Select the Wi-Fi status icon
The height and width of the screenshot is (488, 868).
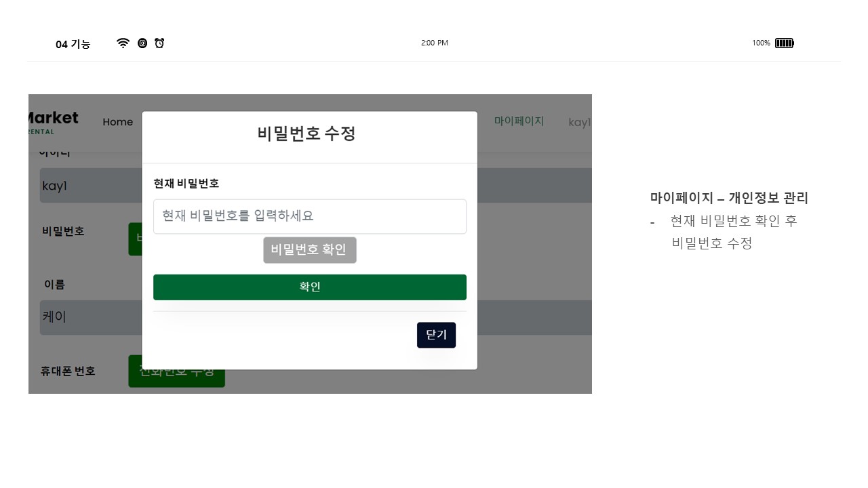point(123,43)
